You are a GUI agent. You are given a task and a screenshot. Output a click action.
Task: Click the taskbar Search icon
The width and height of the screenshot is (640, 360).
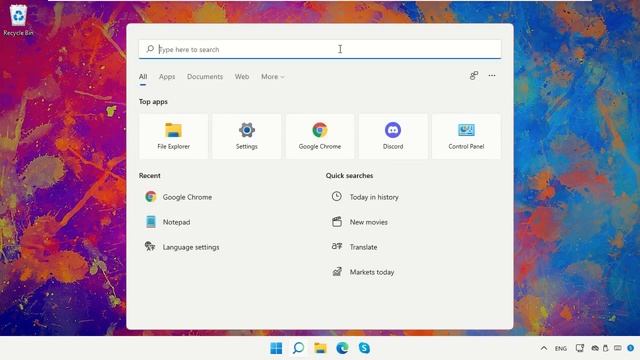[x=298, y=348]
